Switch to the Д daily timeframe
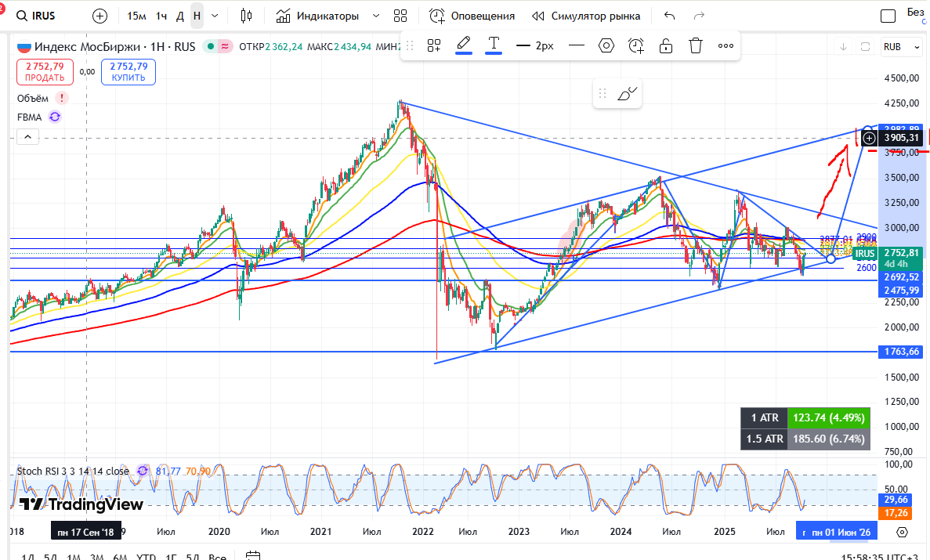Image resolution: width=930 pixels, height=560 pixels. coord(180,16)
